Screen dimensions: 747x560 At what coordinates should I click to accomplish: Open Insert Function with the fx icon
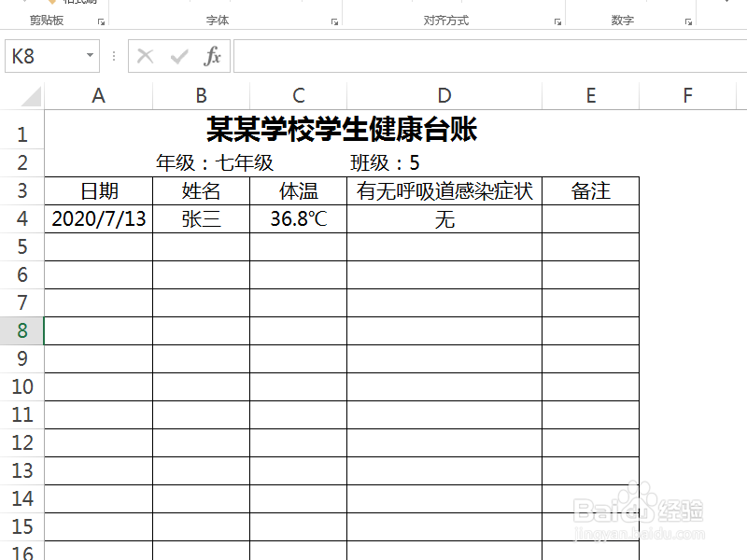(x=212, y=55)
